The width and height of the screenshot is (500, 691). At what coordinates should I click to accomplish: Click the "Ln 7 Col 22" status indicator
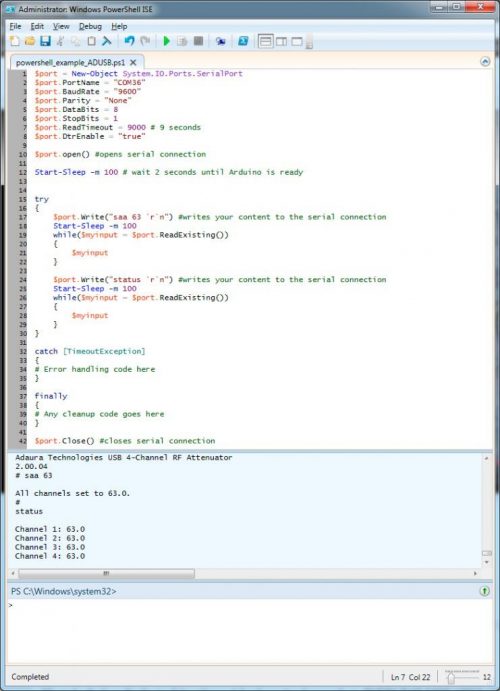tap(410, 677)
